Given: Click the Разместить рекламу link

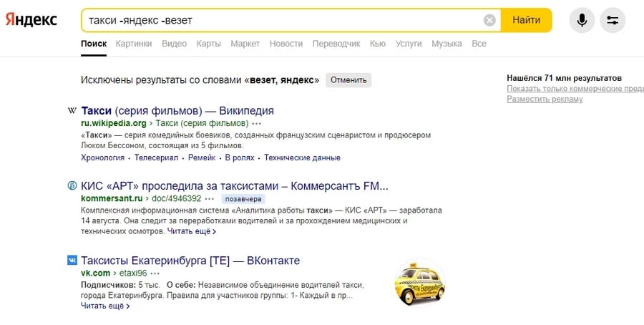Looking at the screenshot, I should tap(545, 99).
